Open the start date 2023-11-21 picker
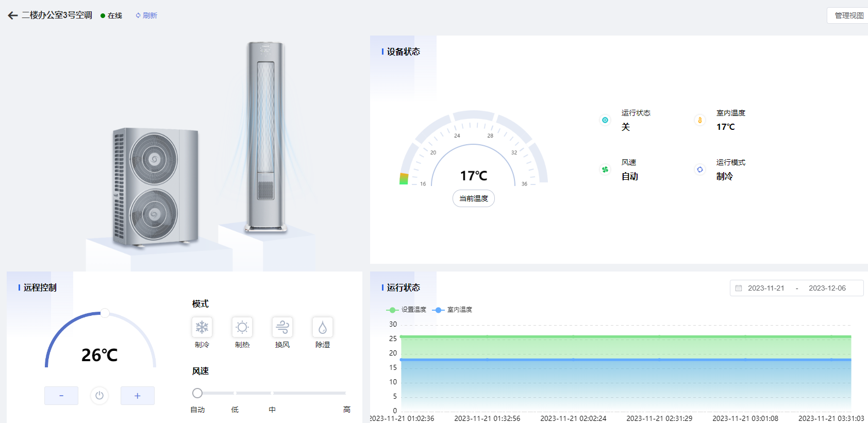 766,288
